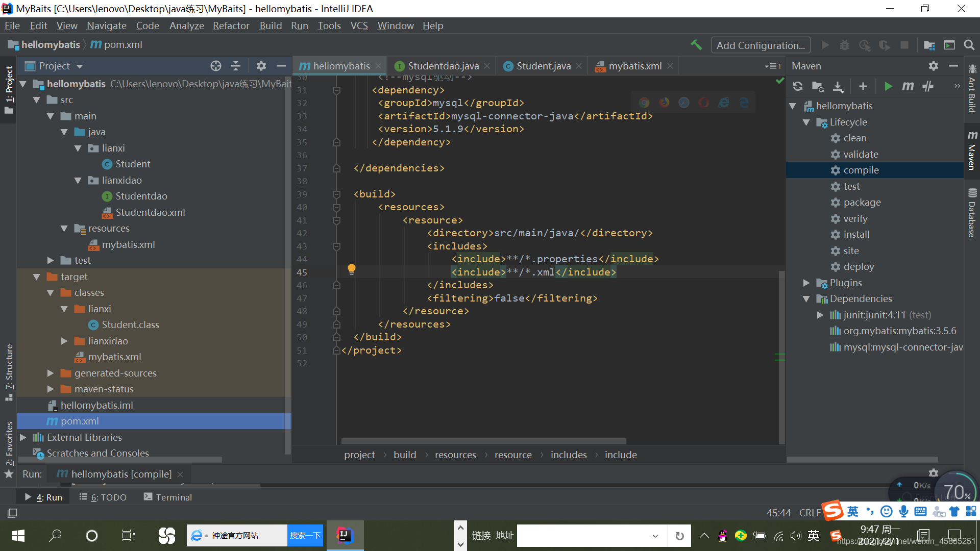
Task: Open the Database side tool window
Action: 972,213
